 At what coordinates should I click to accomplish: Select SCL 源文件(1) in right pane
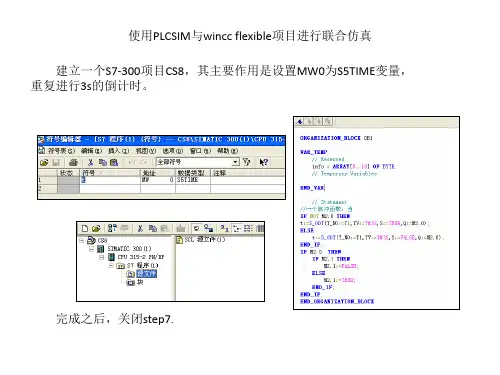pos(201,239)
